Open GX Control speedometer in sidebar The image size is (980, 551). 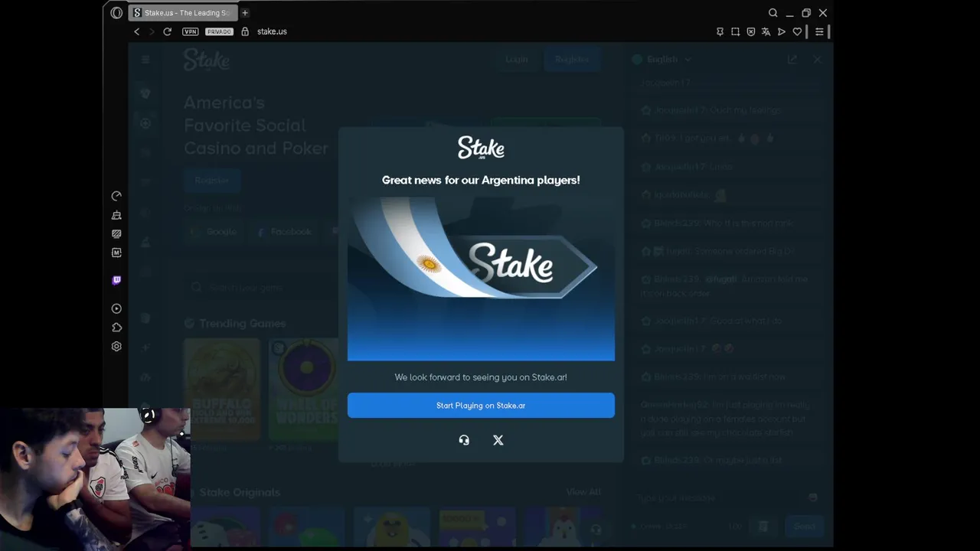click(116, 196)
